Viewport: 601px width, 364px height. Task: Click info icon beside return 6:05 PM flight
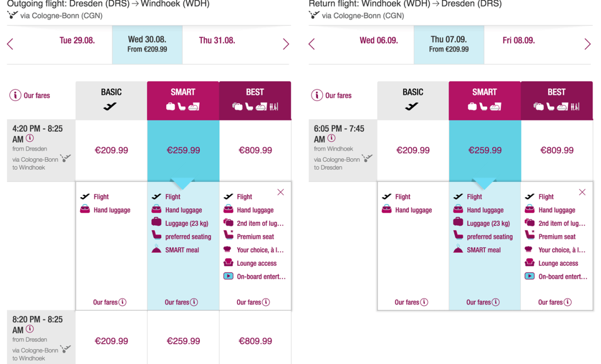point(332,139)
